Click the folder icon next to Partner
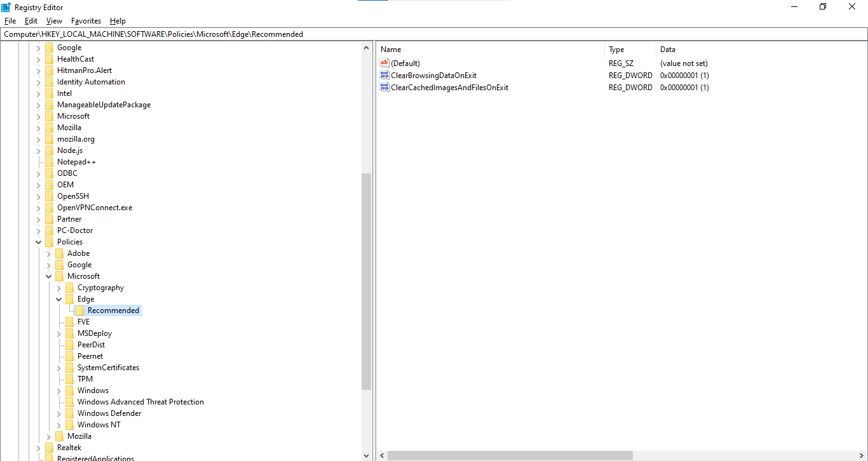This screenshot has height=461, width=868. (49, 219)
